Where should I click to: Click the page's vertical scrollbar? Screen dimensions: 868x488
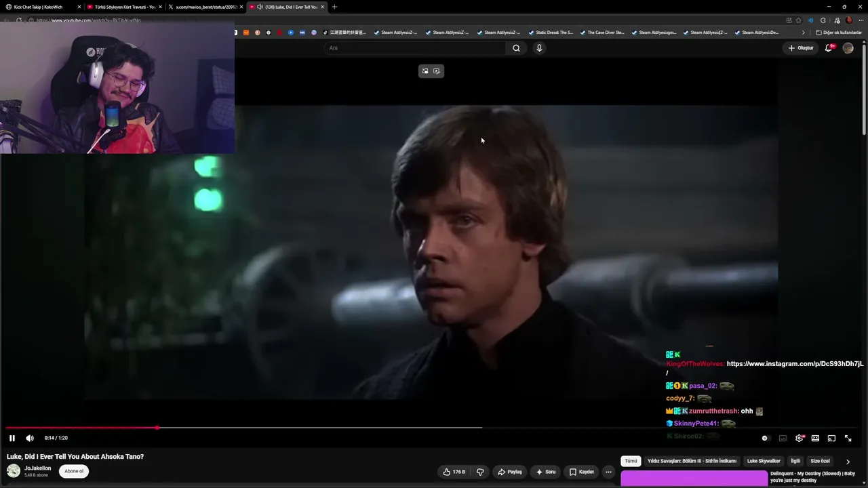pyautogui.click(x=864, y=88)
